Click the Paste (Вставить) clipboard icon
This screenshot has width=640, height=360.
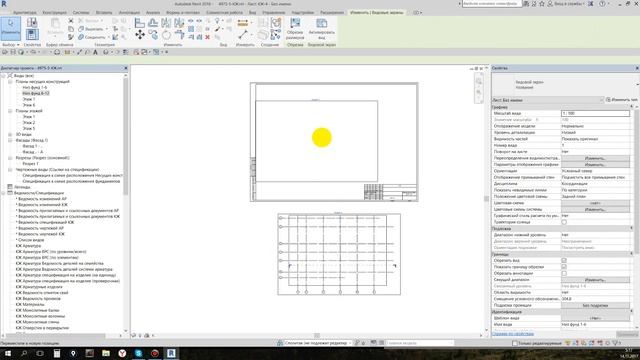[55, 24]
